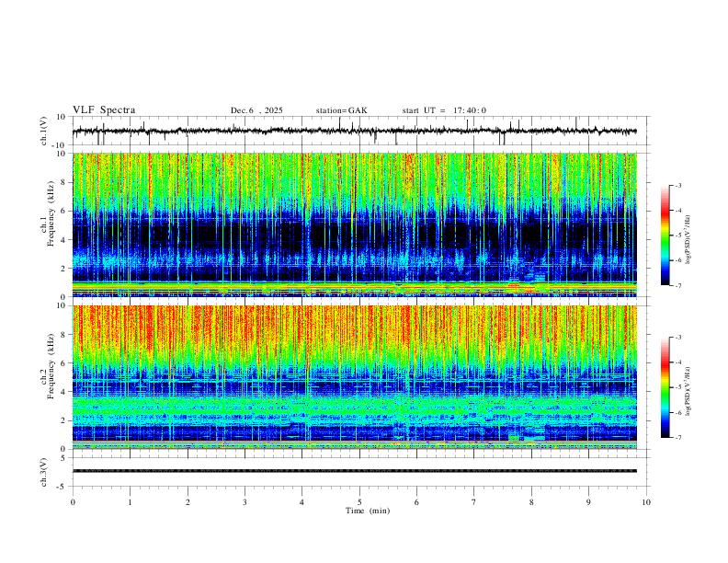Click the ch.2 log(PSD) colorbar title
The width and height of the screenshot is (728, 563).
click(688, 391)
